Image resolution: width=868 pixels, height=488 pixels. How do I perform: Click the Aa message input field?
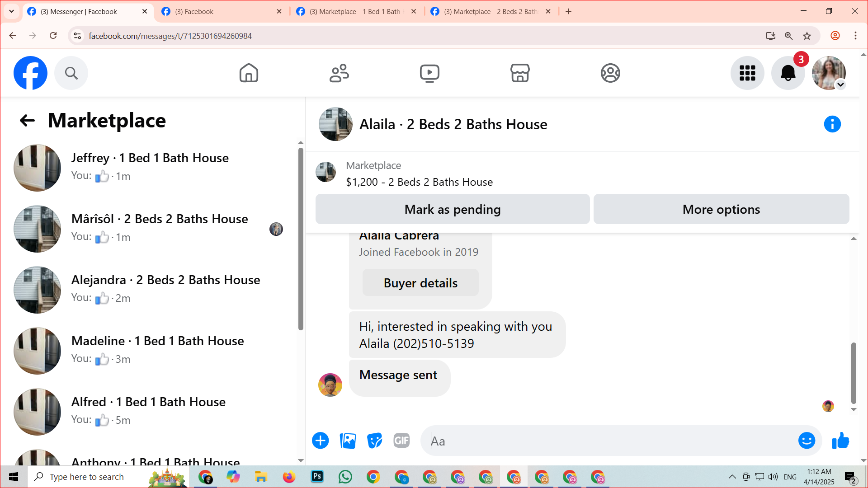coord(610,441)
